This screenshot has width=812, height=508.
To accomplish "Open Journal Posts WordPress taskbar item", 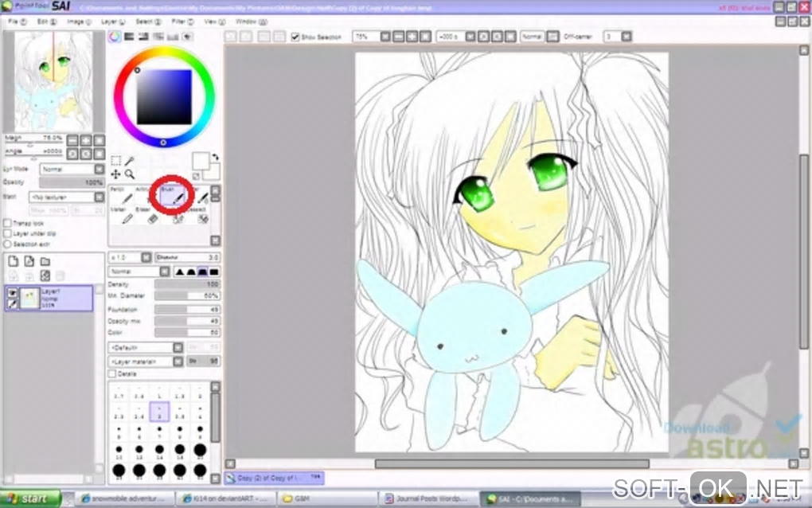I will pos(428,498).
